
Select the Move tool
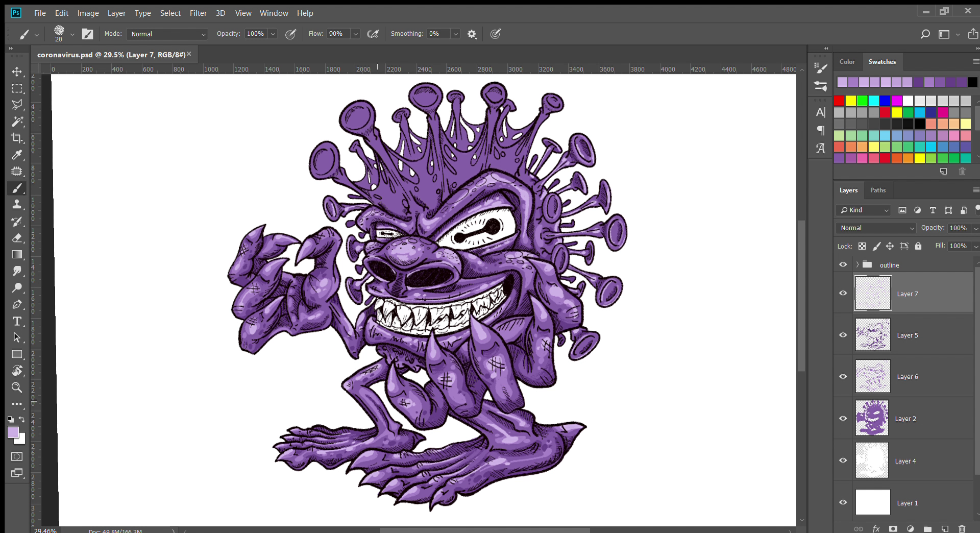[17, 71]
